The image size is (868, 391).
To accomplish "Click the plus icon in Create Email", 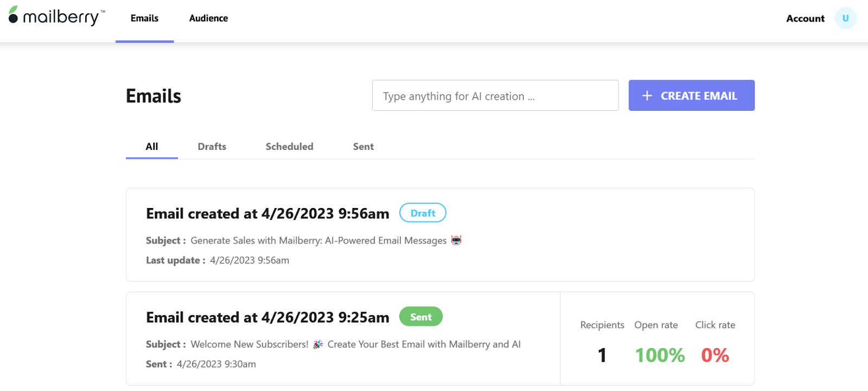I will pos(647,96).
